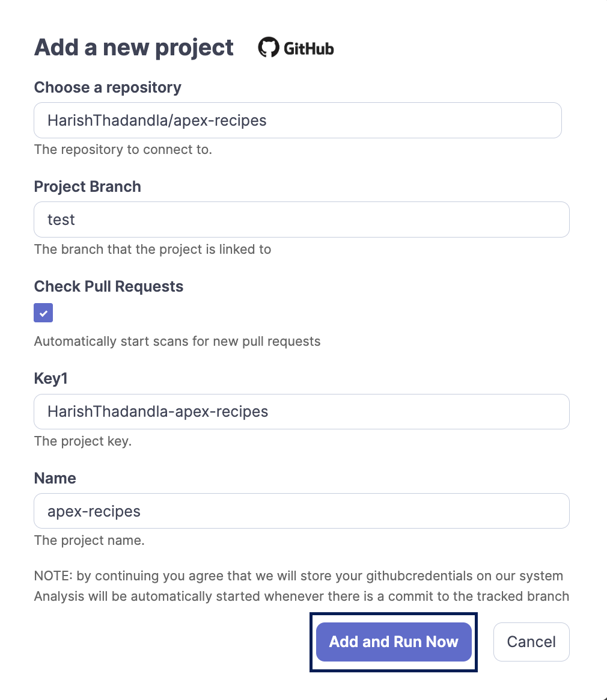Screen dimensions: 607x700
Task: Click "The project key." helper text
Action: point(83,441)
